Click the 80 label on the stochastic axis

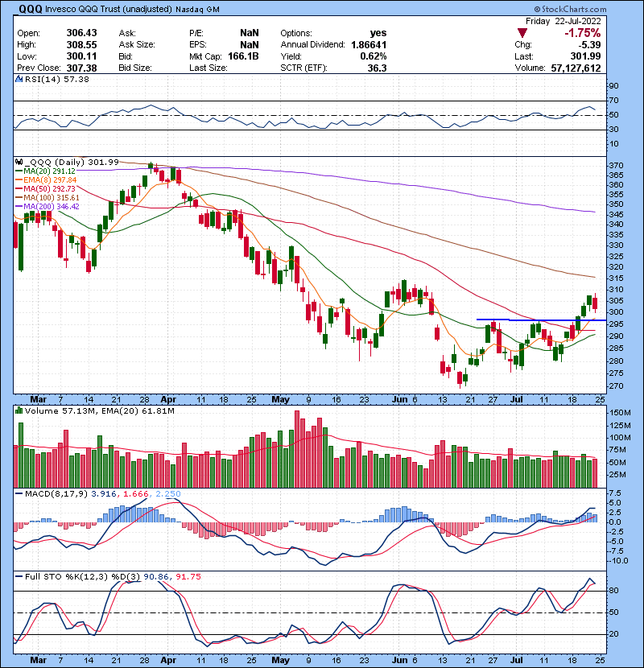[613, 591]
